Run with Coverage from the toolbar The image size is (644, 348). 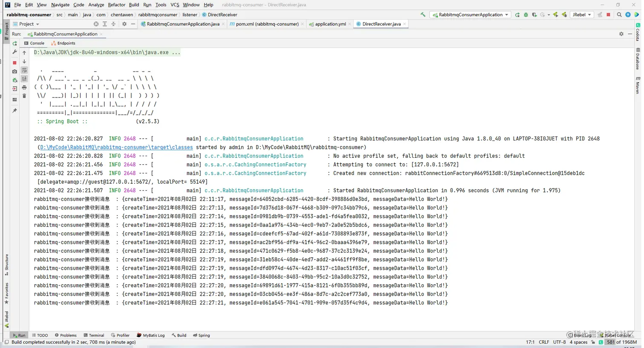[534, 15]
